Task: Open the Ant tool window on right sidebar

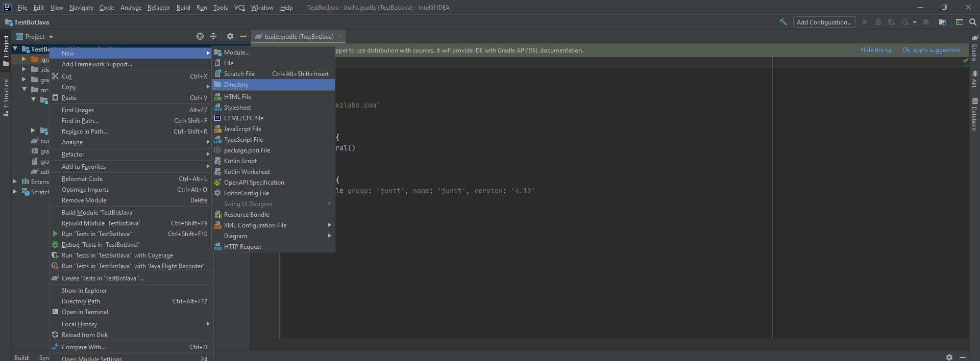Action: click(x=974, y=79)
